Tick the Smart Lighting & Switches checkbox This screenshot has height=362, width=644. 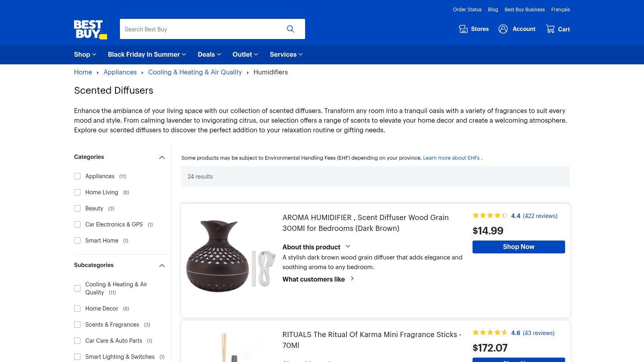[x=77, y=357]
